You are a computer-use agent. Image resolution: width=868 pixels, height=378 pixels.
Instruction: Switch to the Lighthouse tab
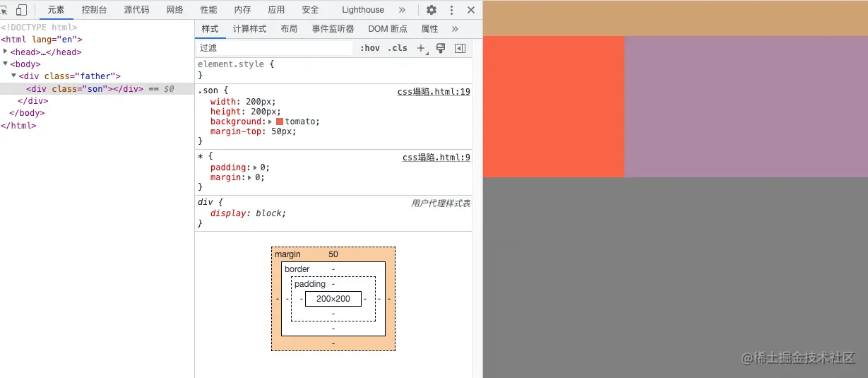(x=363, y=10)
